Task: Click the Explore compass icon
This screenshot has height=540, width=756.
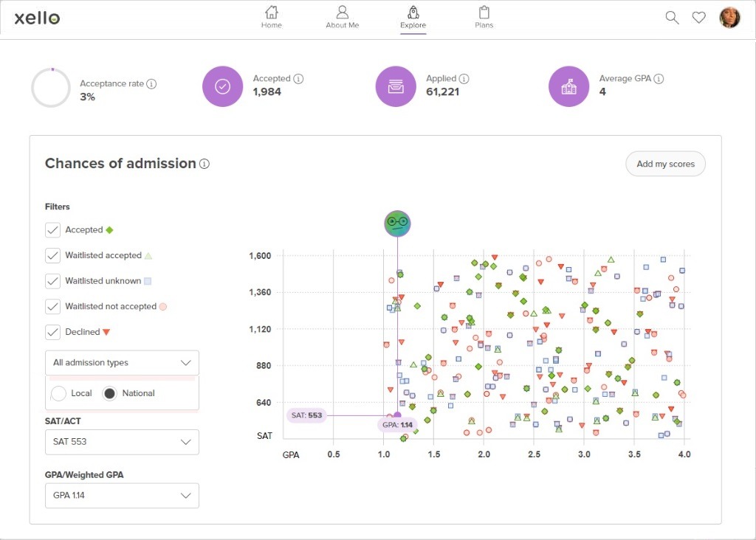Action: coord(413,15)
